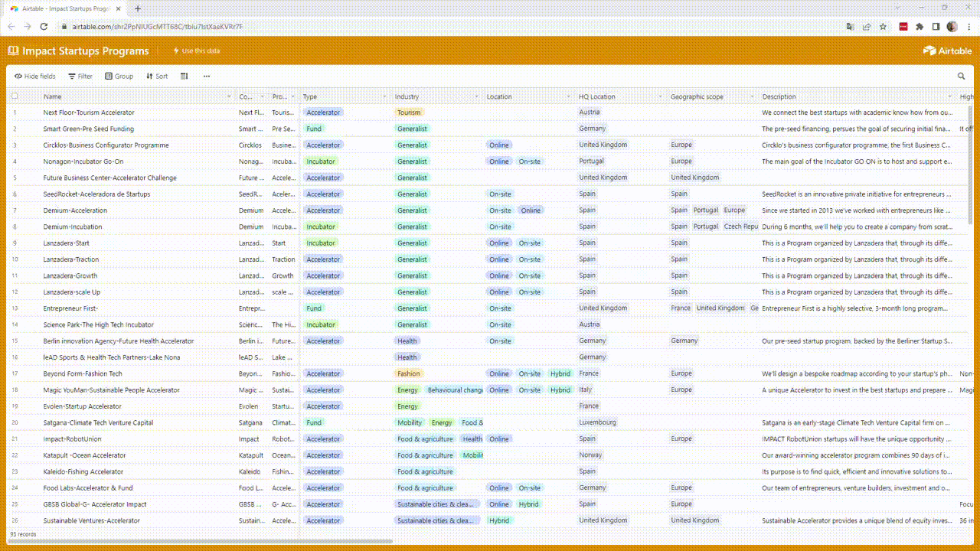Click the Mobility tag in Satgana row

(410, 422)
